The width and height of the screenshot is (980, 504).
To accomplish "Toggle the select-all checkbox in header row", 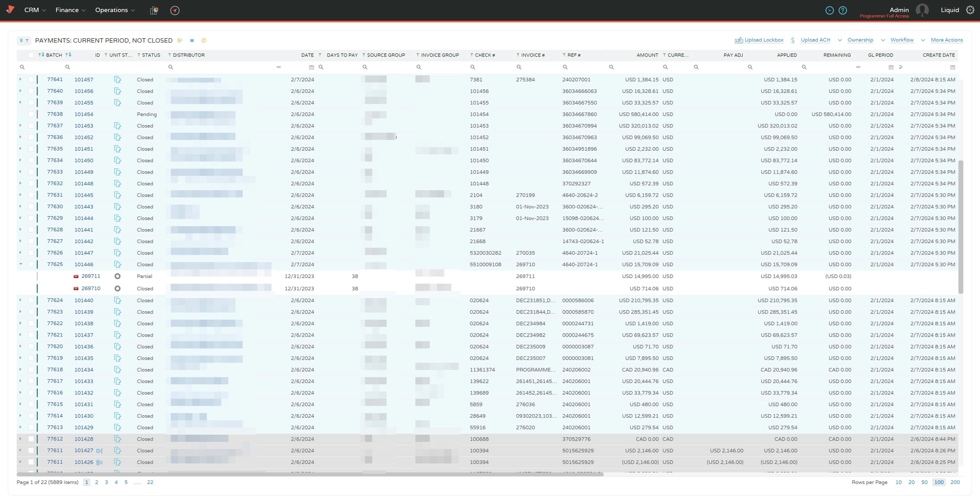I will (x=31, y=55).
